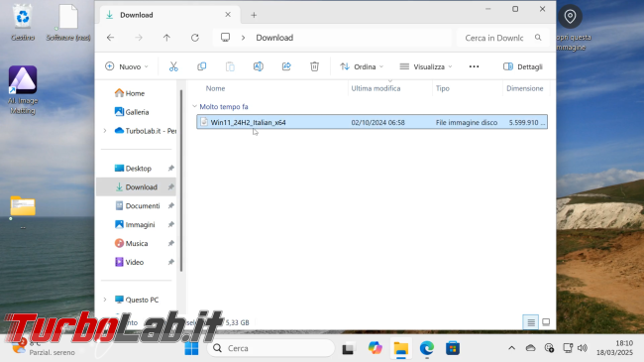Viewport: 644px width, 362px height.
Task: Expand the Questo PC tree node
Action: pyautogui.click(x=105, y=300)
